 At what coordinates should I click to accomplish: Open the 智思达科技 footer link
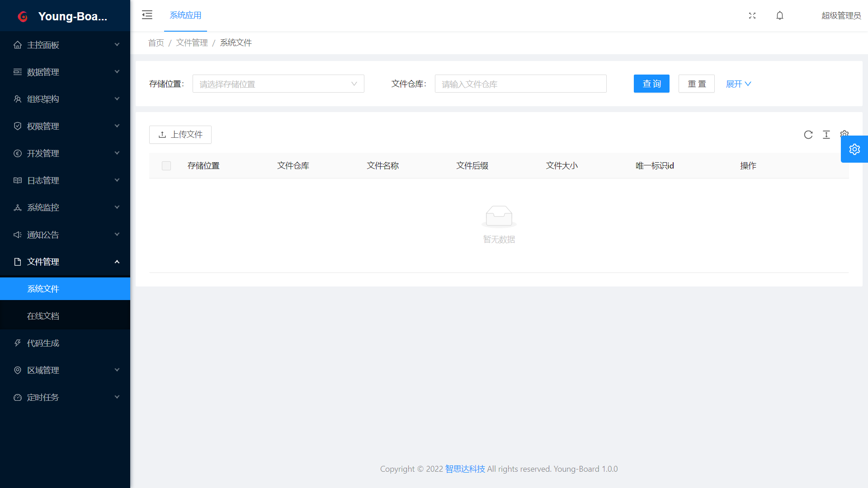[x=465, y=469]
